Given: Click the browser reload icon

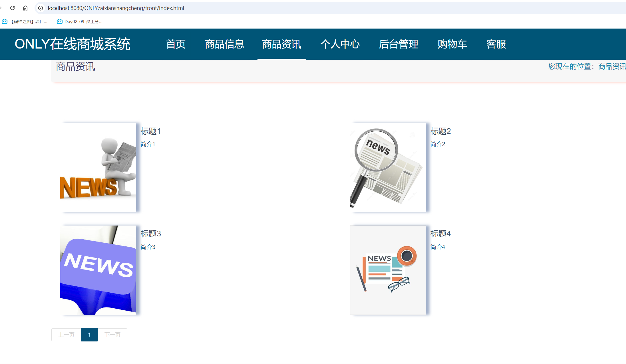Looking at the screenshot, I should tap(12, 8).
